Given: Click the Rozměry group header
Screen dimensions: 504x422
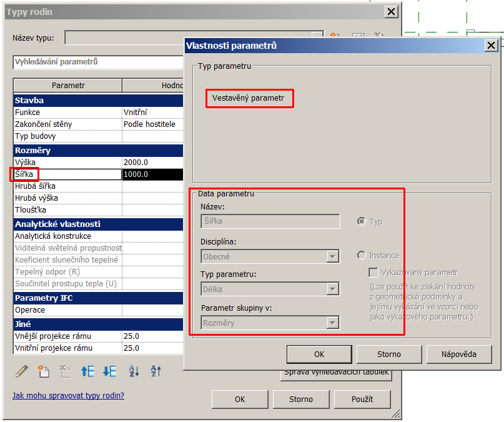Looking at the screenshot, I should point(98,151).
